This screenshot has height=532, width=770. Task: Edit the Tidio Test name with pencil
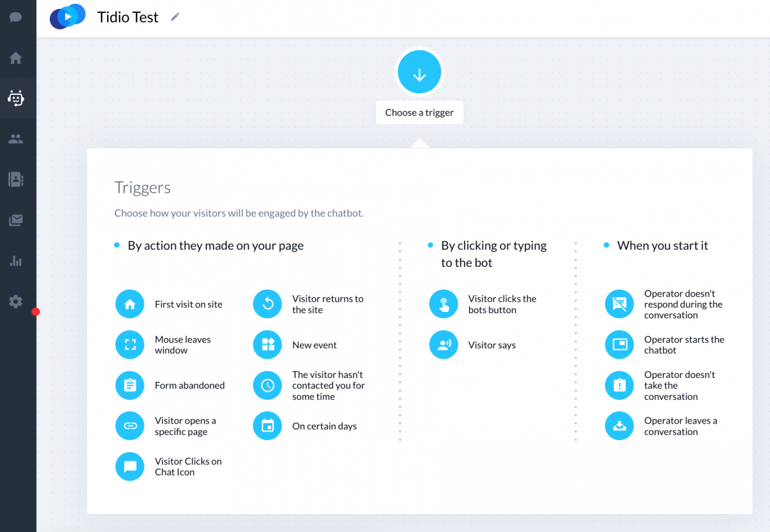tap(175, 17)
